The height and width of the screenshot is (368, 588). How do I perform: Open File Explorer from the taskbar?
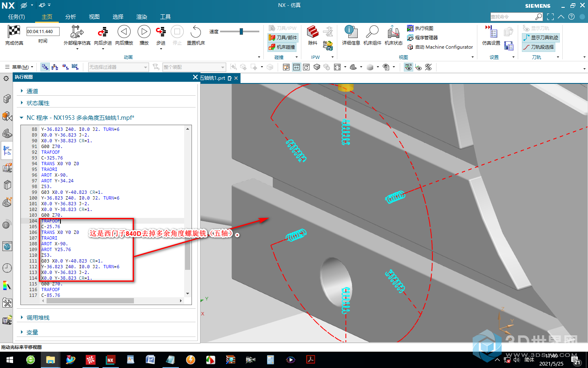click(50, 360)
